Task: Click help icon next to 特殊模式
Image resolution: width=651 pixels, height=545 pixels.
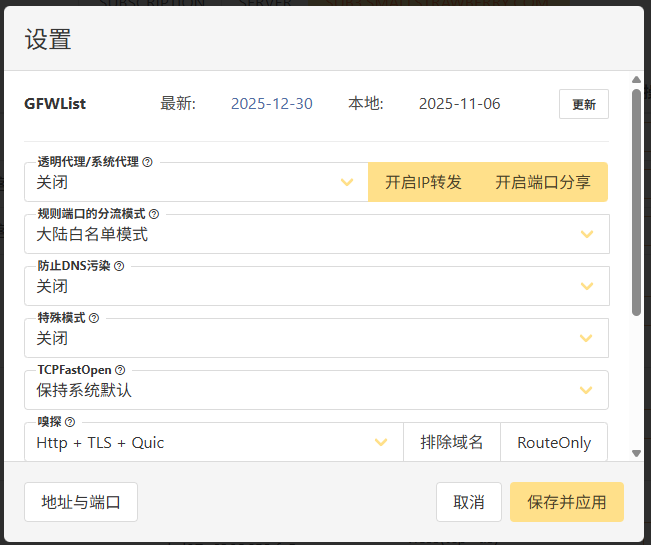Action: (x=94, y=318)
